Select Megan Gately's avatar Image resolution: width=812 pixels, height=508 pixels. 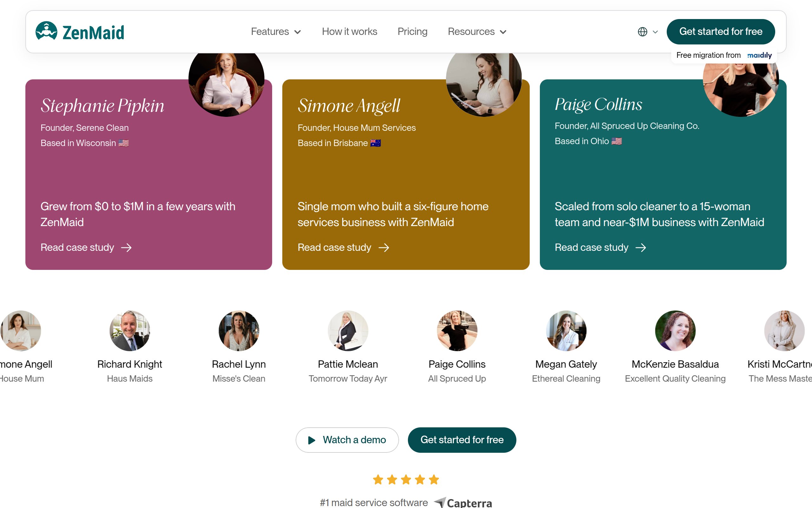(x=566, y=331)
